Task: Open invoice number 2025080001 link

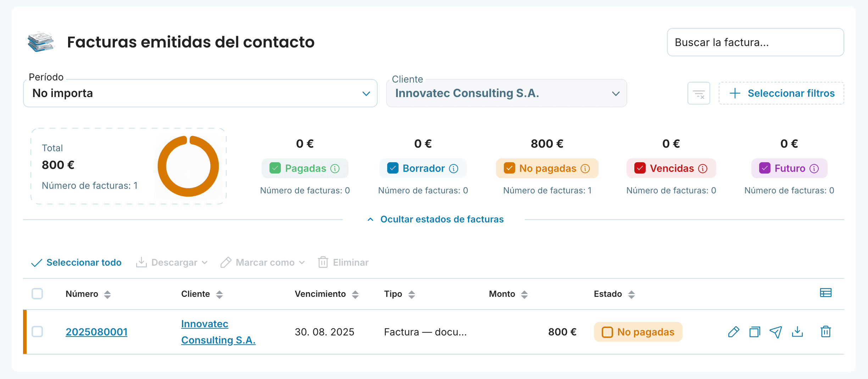Action: click(96, 332)
